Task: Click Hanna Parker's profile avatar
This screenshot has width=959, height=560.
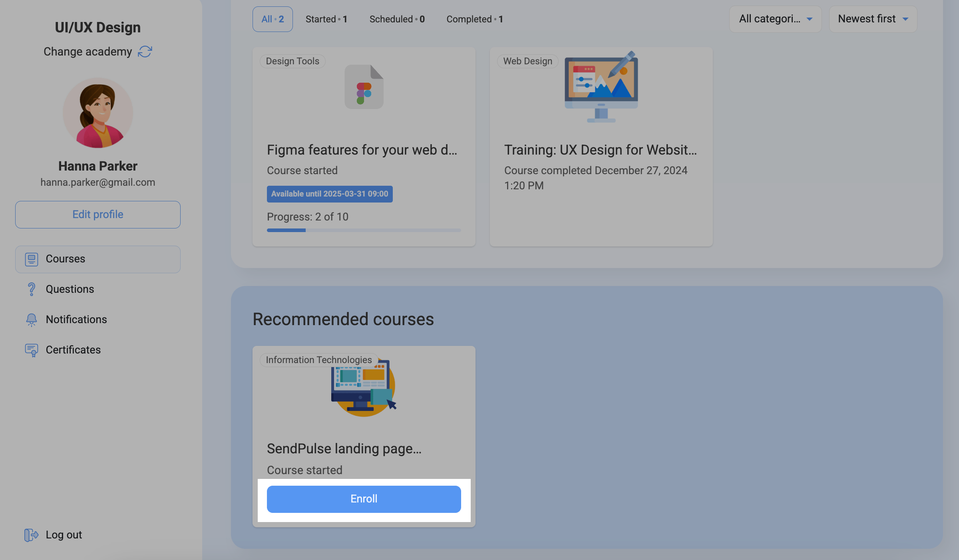Action: point(98,113)
